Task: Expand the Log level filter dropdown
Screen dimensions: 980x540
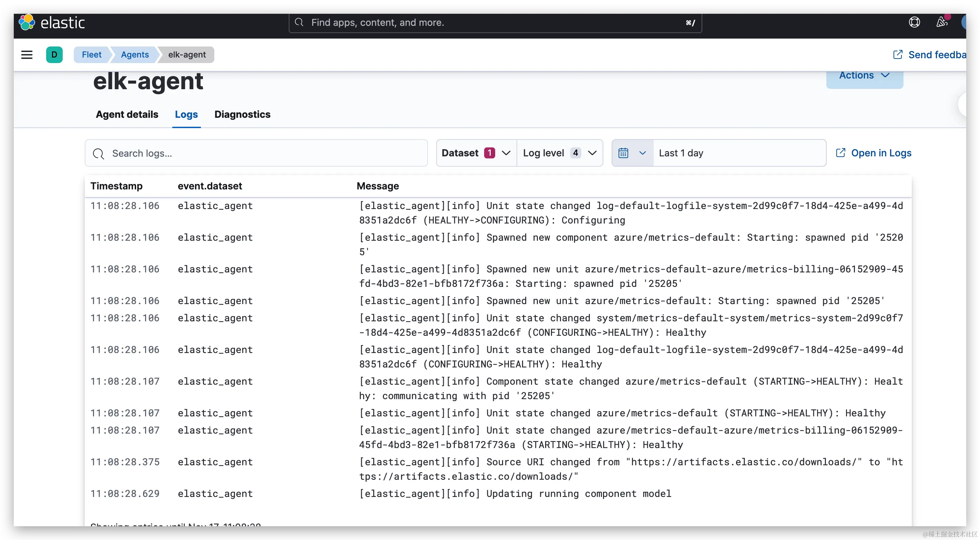Action: click(x=559, y=153)
